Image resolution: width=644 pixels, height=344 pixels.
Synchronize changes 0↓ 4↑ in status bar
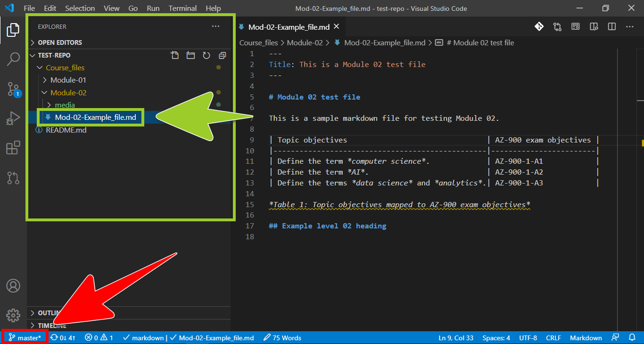pyautogui.click(x=63, y=337)
